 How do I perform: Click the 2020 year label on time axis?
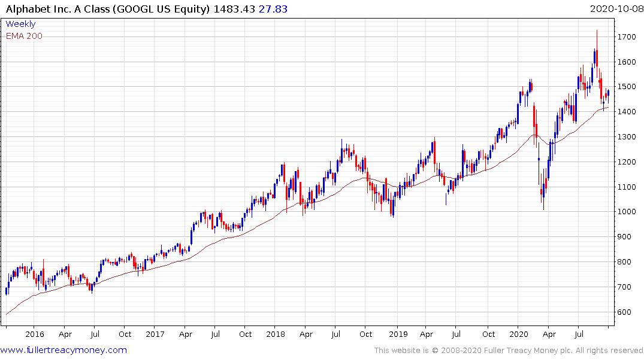coord(518,334)
